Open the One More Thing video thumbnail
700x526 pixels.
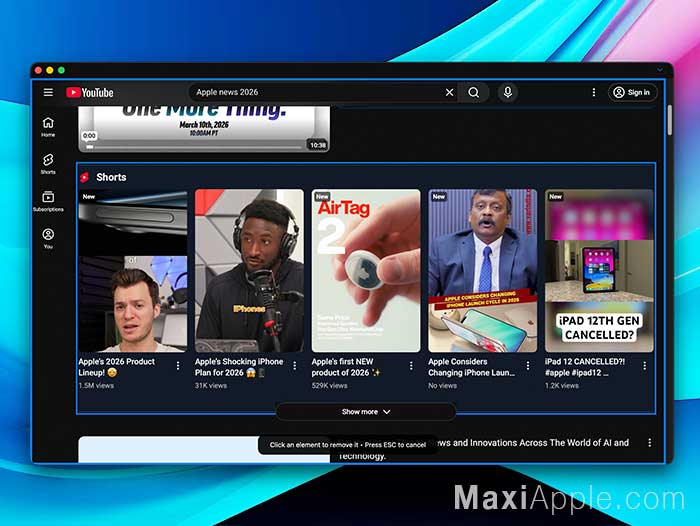[x=204, y=129]
